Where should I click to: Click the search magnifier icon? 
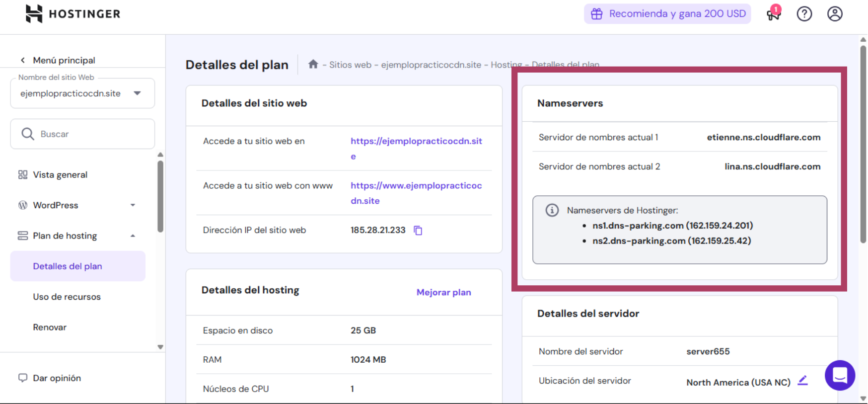28,134
